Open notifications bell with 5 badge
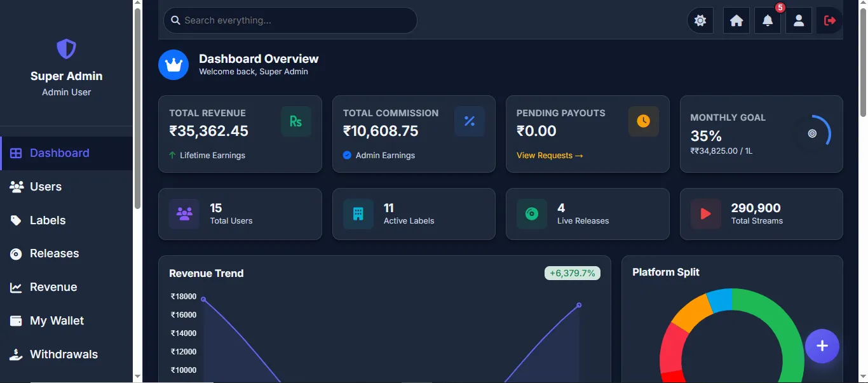Screen dimensions: 868x383 [x=768, y=20]
